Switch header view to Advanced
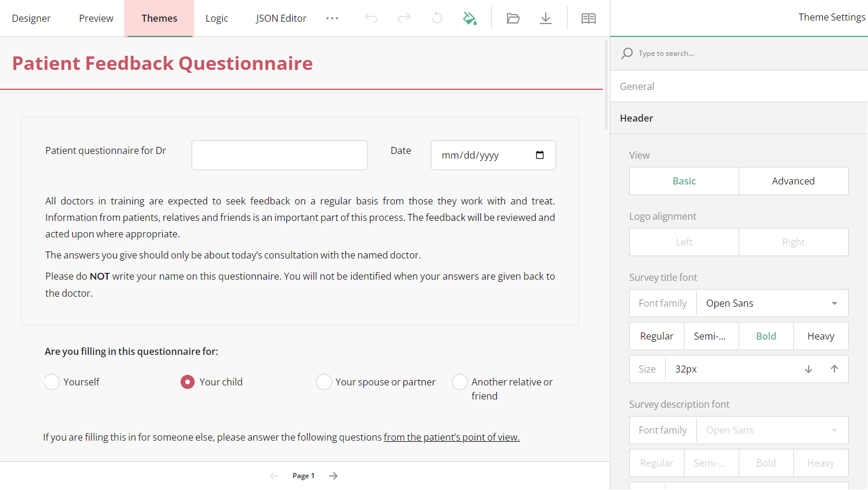The image size is (868, 490). click(793, 181)
